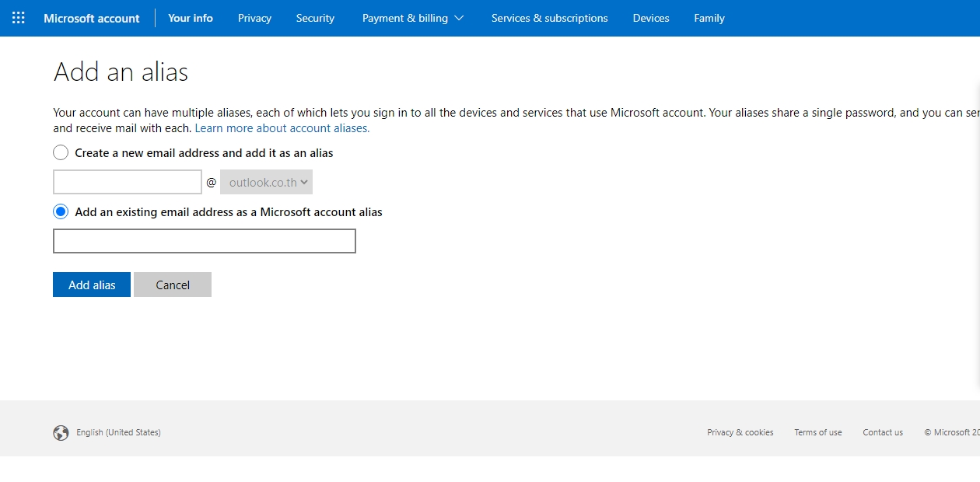
Task: Open 'Learn more about account aliases' link
Action: click(x=282, y=128)
